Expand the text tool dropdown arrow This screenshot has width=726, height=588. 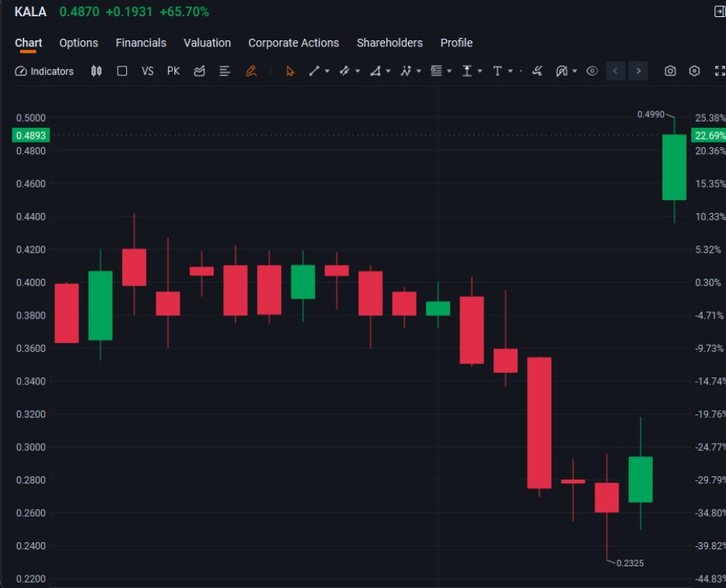[x=511, y=71]
